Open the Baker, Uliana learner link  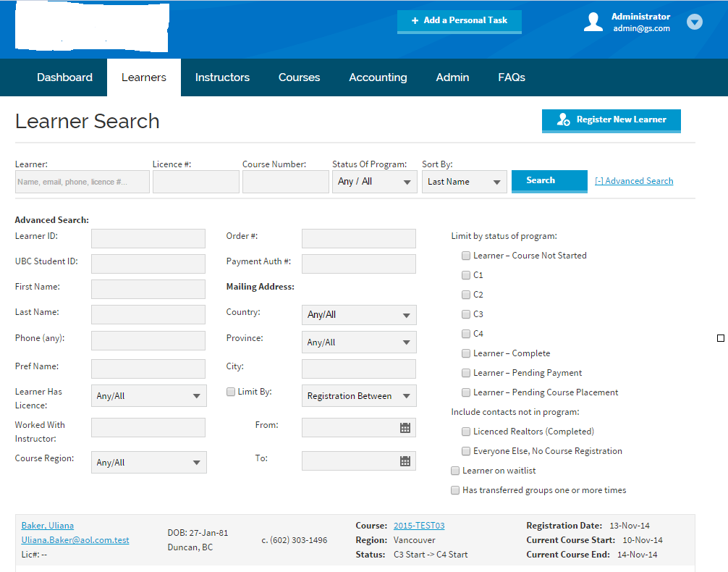(x=48, y=526)
